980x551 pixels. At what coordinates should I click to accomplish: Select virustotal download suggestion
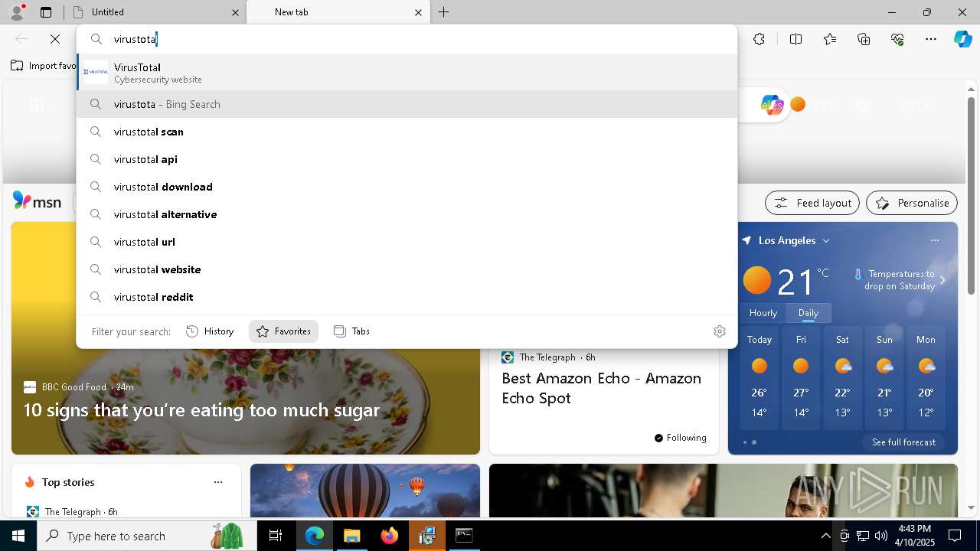tap(407, 187)
